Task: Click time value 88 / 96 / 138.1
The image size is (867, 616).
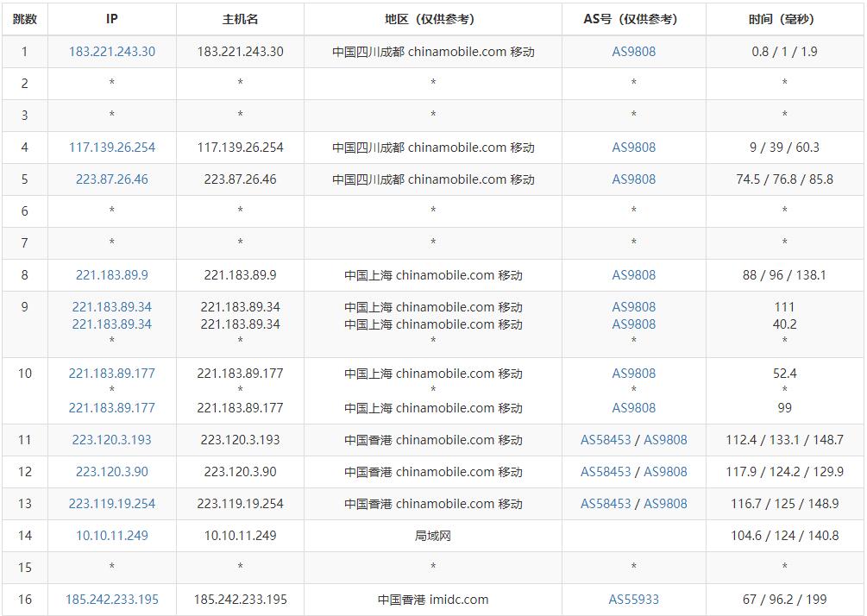Action: (x=784, y=275)
